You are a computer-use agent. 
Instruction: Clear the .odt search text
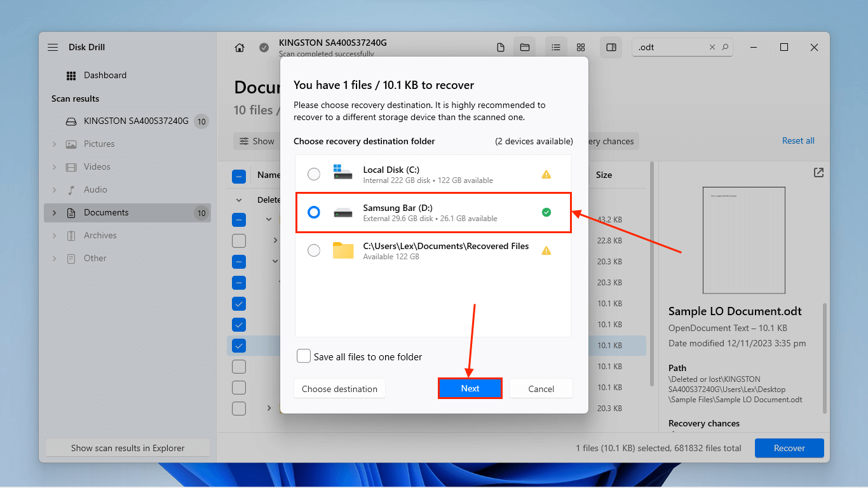coord(713,47)
